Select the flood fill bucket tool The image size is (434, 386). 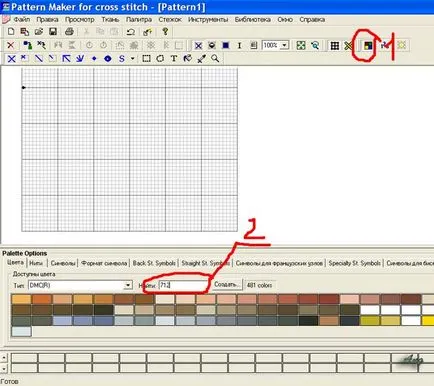tap(188, 59)
